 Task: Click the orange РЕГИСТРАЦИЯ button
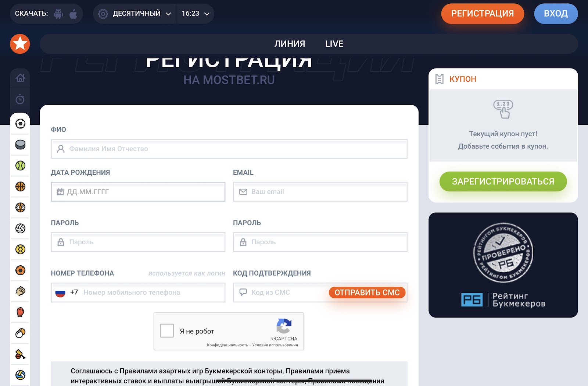(483, 14)
